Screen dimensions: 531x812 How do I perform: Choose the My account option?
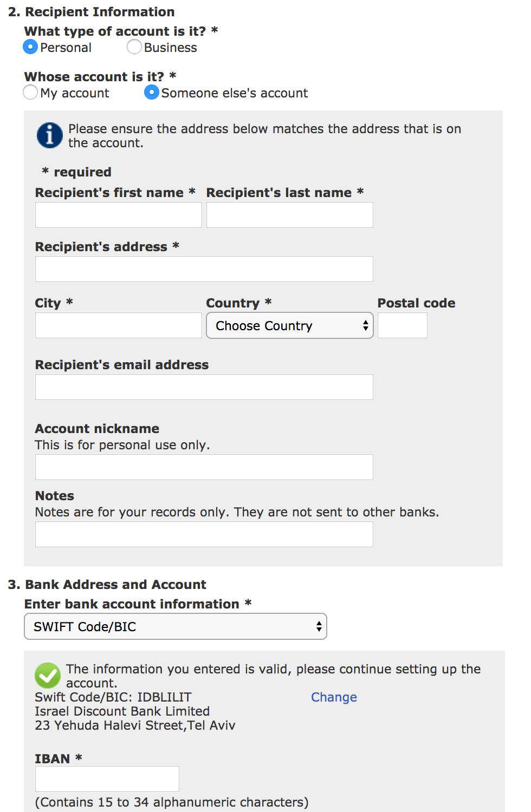click(x=31, y=93)
